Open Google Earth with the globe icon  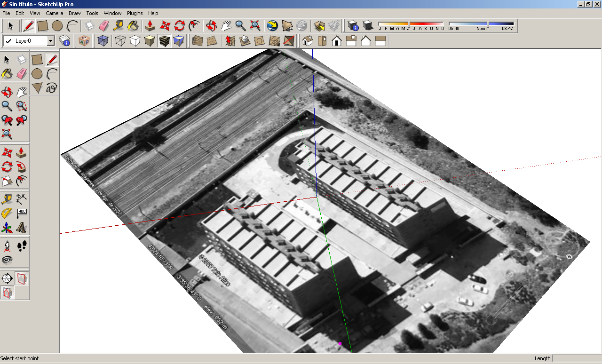tap(272, 26)
